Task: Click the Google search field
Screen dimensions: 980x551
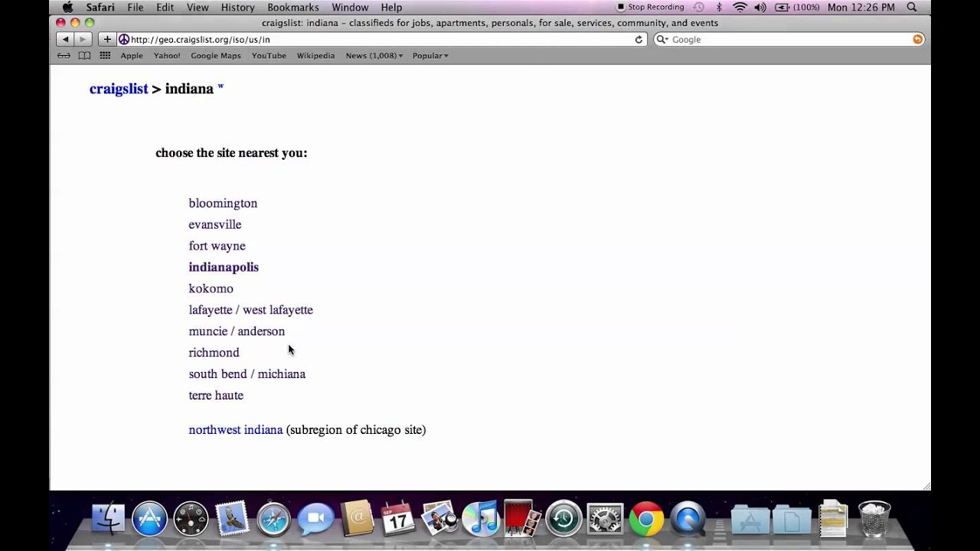Action: point(789,40)
